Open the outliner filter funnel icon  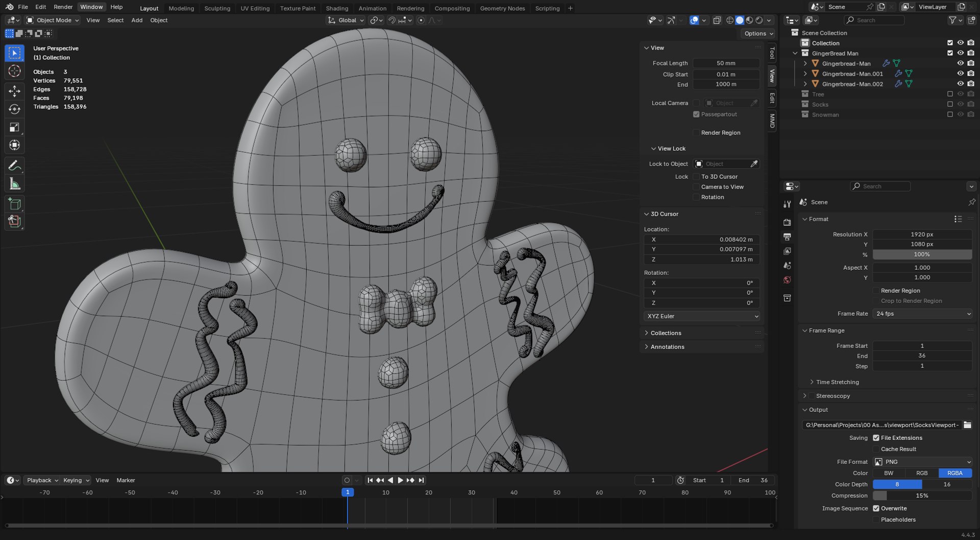point(953,20)
